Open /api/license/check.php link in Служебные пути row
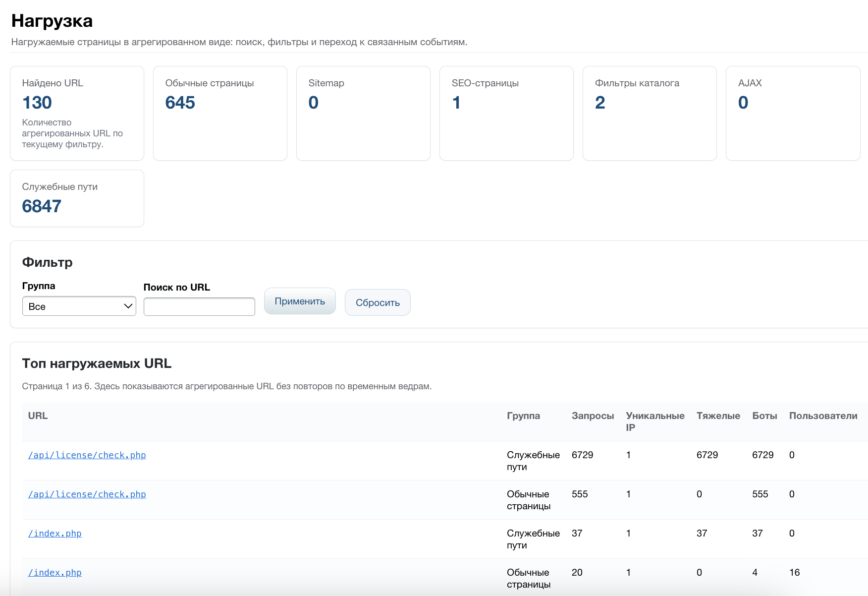Image resolution: width=868 pixels, height=596 pixels. tap(87, 455)
